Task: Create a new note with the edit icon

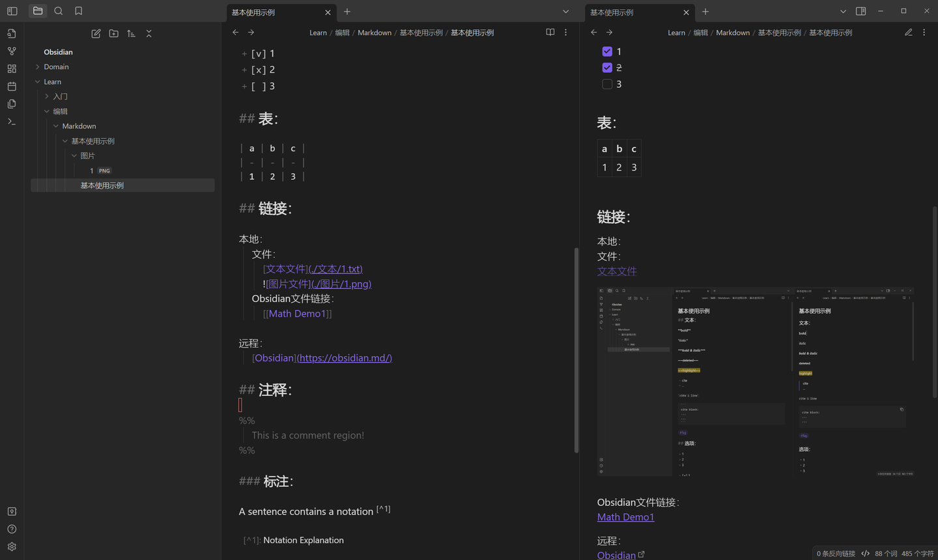Action: pyautogui.click(x=96, y=33)
